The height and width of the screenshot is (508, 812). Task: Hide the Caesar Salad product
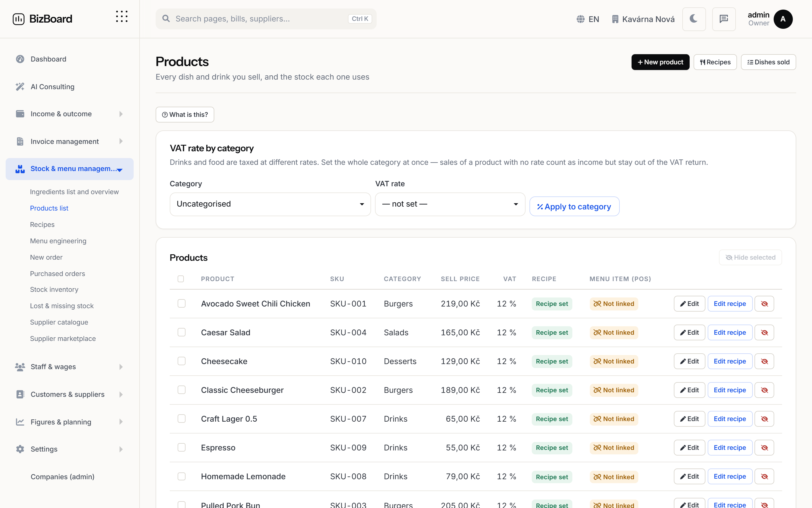764,333
